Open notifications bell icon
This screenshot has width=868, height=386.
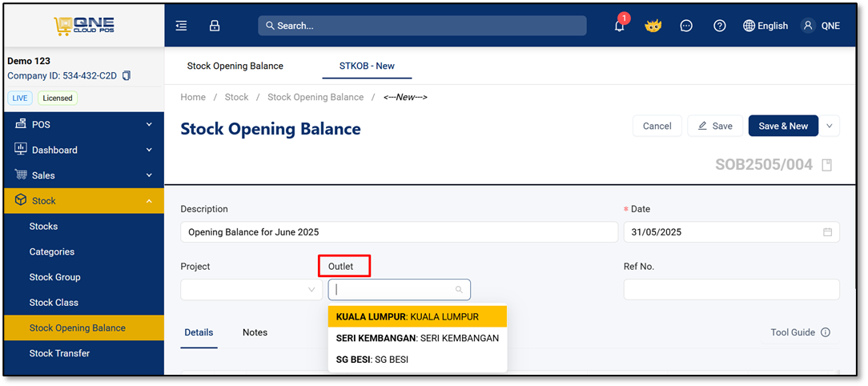(620, 26)
